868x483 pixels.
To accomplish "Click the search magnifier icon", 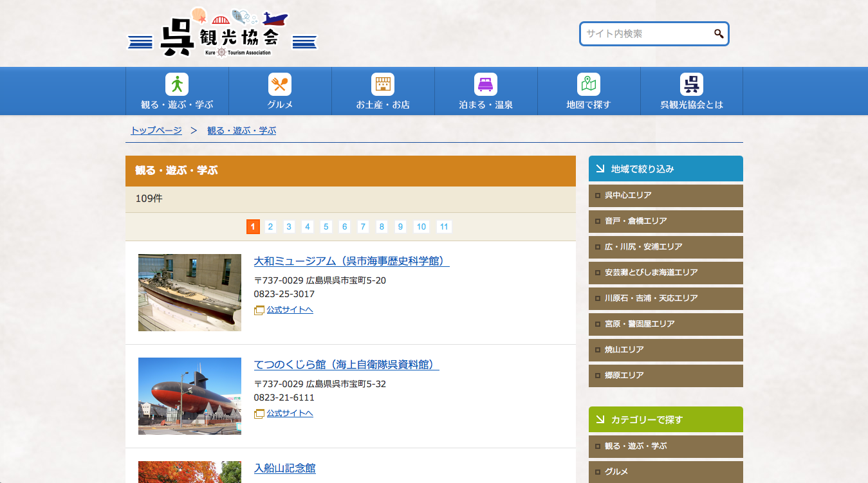I will 719,34.
